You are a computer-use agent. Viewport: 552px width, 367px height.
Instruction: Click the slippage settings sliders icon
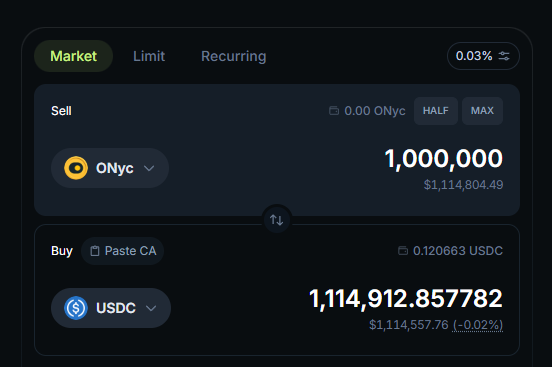[x=504, y=56]
